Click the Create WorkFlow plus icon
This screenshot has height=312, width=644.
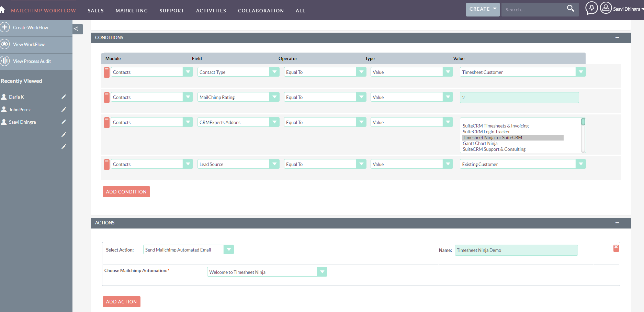click(x=4, y=27)
